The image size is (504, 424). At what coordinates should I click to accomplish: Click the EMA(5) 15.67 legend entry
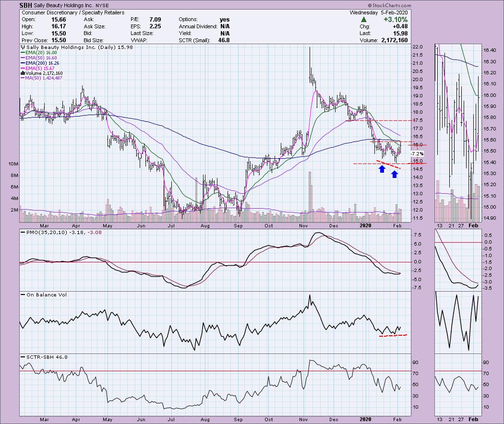37,69
